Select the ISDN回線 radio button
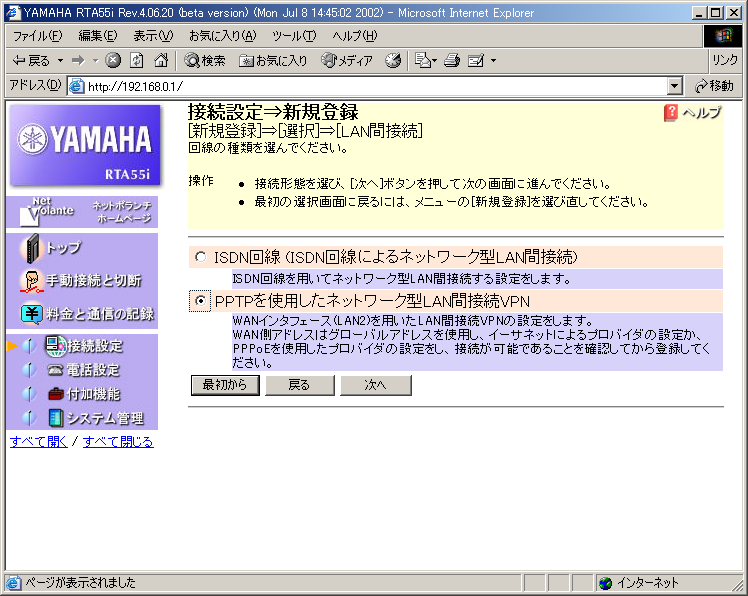Viewport: 748px width, 596px height. point(201,257)
